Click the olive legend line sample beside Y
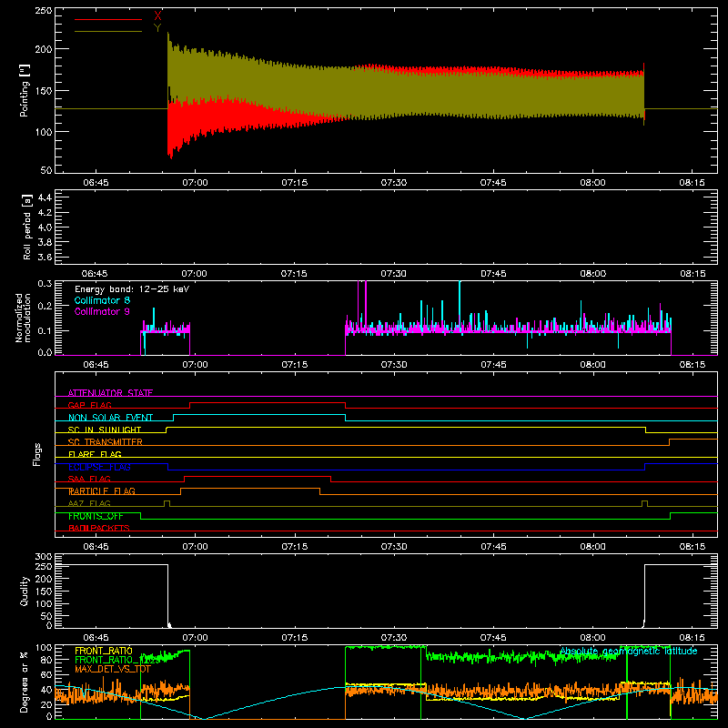Viewport: 728px width, 728px height. coord(108,31)
